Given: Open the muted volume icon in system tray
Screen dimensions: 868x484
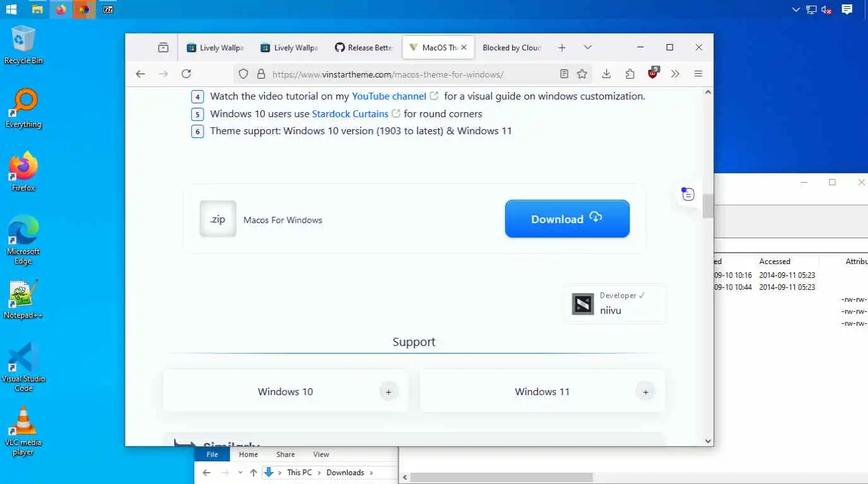Looking at the screenshot, I should [826, 9].
